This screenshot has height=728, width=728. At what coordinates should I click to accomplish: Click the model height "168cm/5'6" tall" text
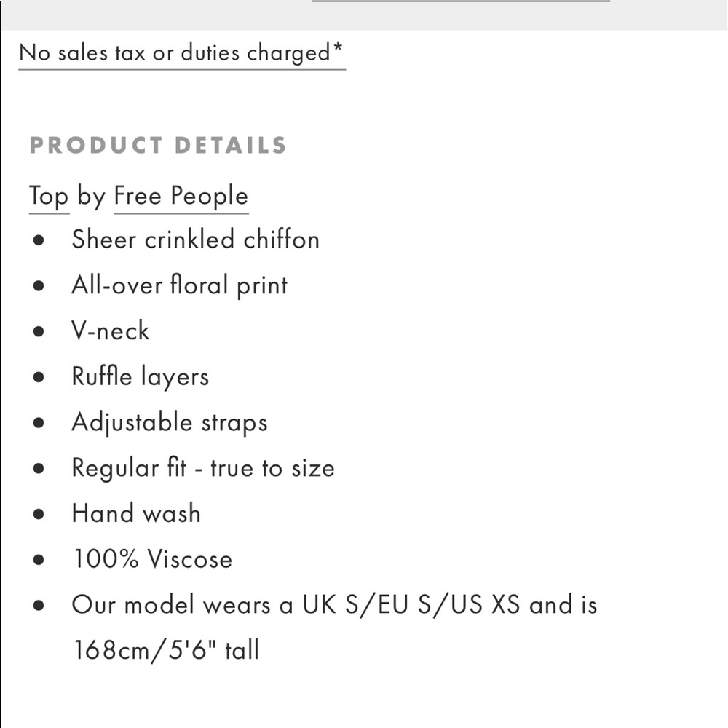point(165,649)
